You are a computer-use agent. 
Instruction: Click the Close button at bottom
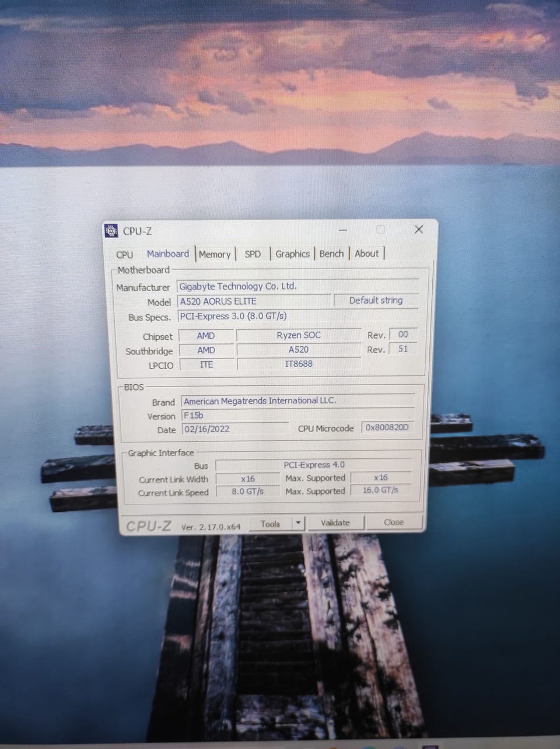(x=394, y=522)
